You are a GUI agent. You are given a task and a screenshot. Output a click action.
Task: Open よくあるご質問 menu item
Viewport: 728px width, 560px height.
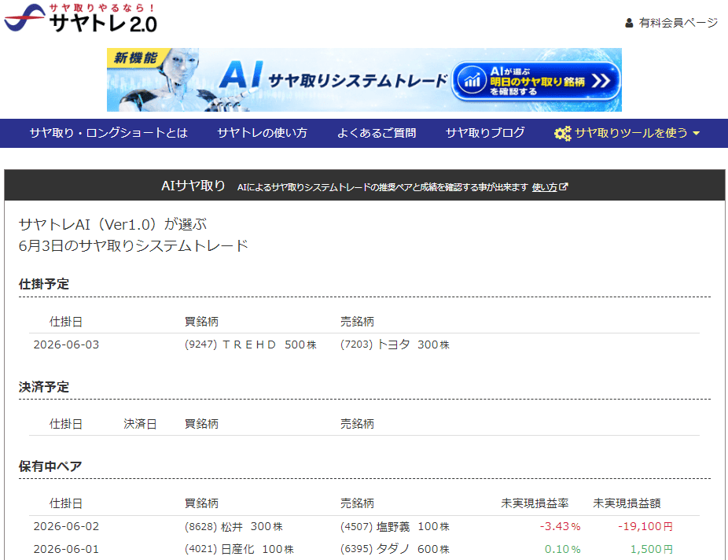click(x=377, y=133)
